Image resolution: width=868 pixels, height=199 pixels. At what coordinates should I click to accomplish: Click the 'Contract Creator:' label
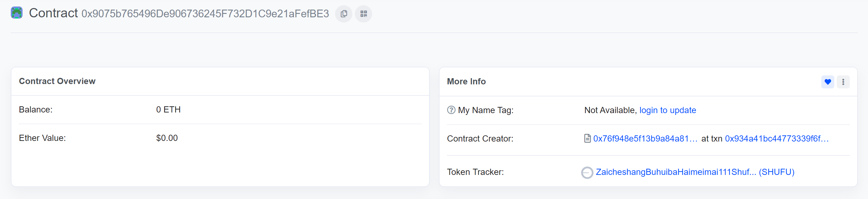480,138
